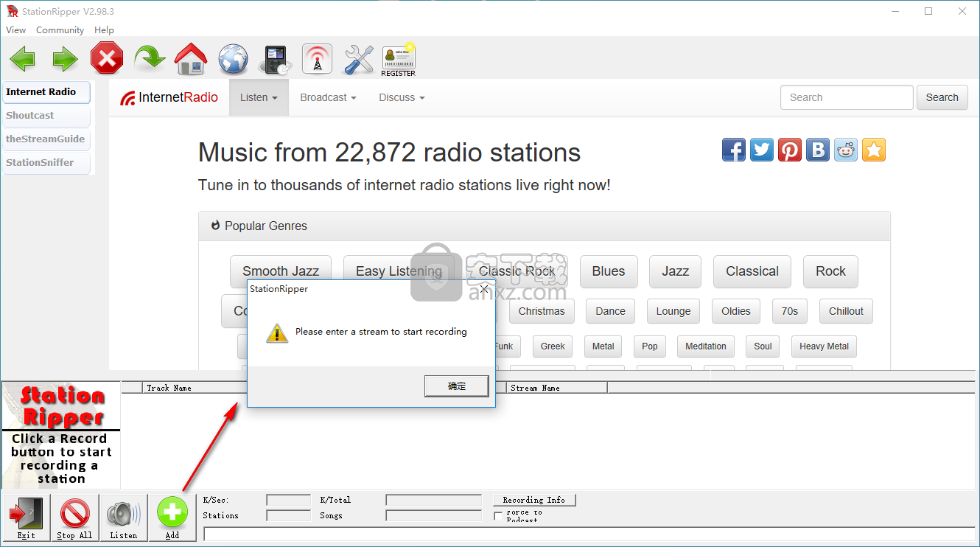Click the Stream Name column header
Screen dimensions: 980x547
pyautogui.click(x=556, y=388)
